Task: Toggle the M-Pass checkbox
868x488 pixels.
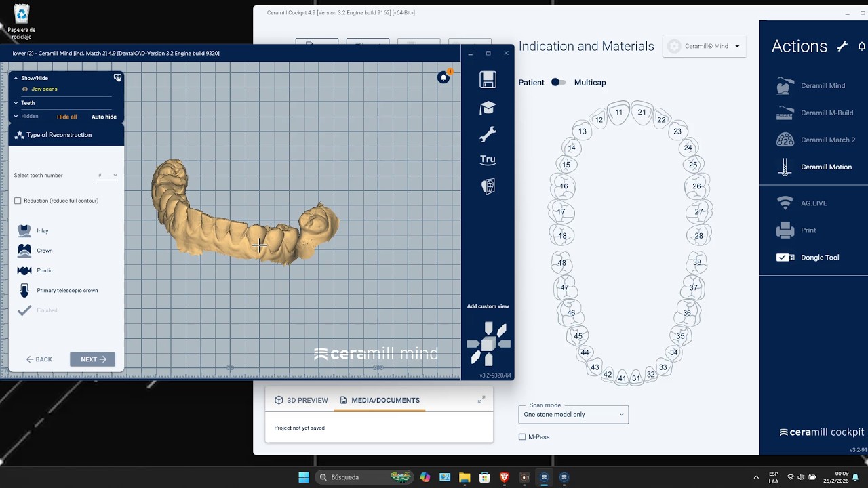Action: [522, 437]
